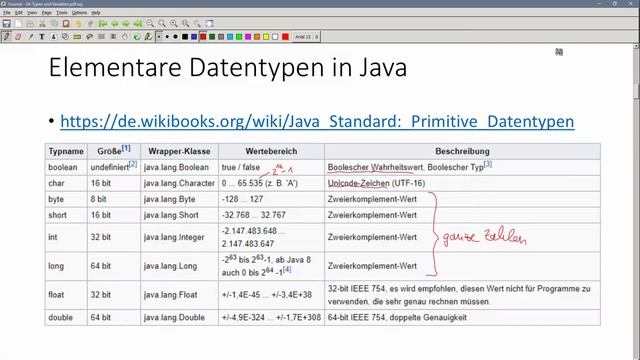Choose medium pen thickness

(167, 37)
